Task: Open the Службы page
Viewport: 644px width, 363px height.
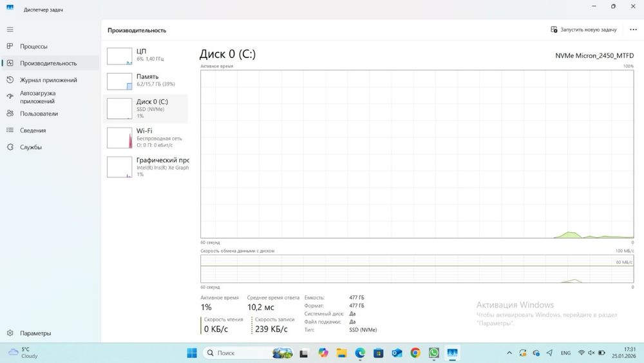Action: 50,147
